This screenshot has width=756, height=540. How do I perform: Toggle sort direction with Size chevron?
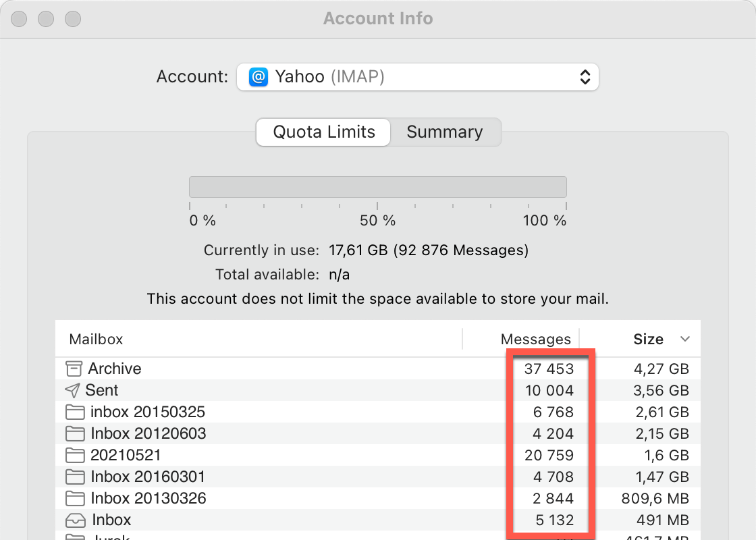pyautogui.click(x=685, y=339)
